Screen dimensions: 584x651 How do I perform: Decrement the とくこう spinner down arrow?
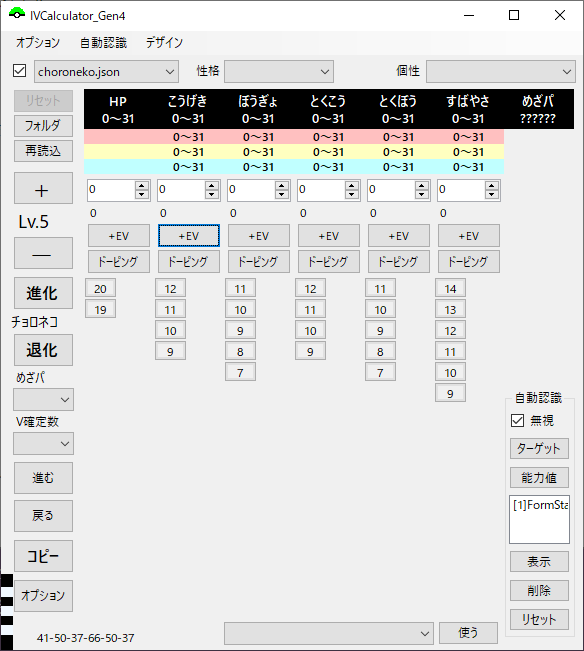click(352, 194)
